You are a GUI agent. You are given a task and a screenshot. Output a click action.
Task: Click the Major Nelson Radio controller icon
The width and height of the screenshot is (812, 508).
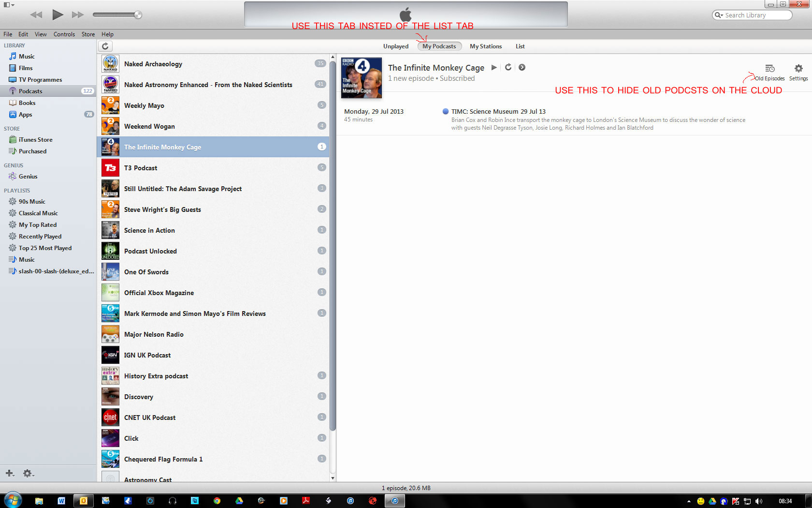110,334
